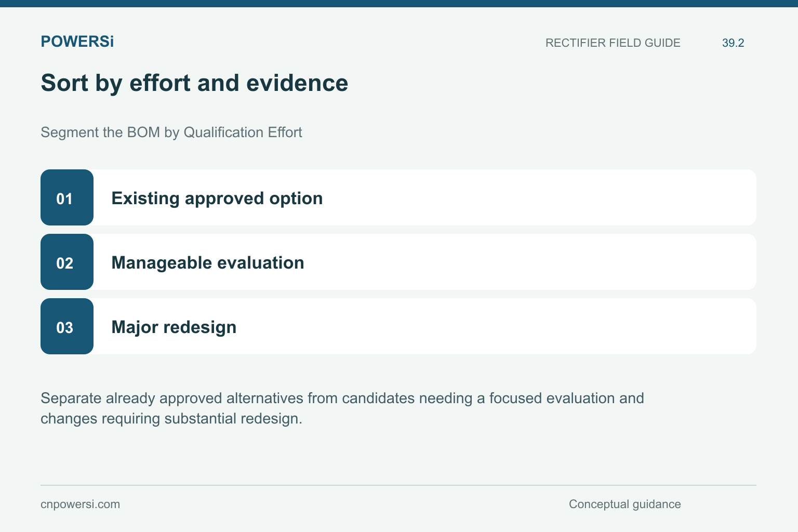This screenshot has height=532, width=798.
Task: Open the cnpowersi.com footer link
Action: tap(80, 504)
